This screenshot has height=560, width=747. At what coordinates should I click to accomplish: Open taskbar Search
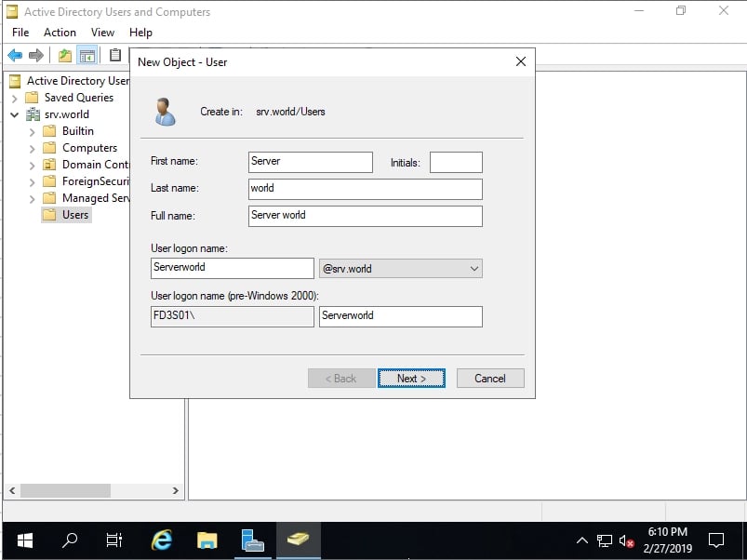tap(70, 540)
